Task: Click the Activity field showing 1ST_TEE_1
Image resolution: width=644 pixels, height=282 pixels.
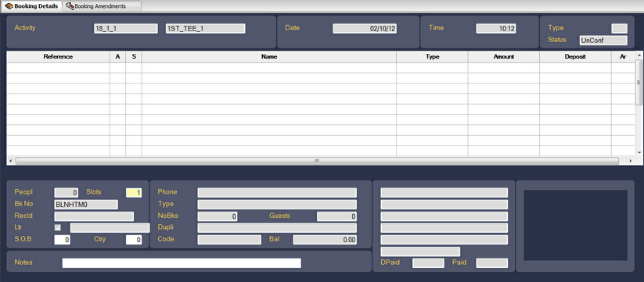Action: [x=205, y=28]
